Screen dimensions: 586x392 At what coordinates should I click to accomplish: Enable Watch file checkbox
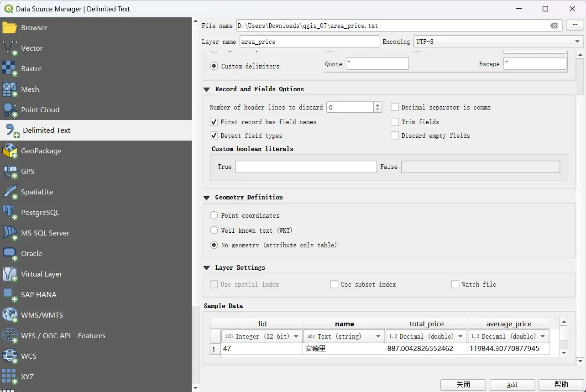click(x=455, y=284)
